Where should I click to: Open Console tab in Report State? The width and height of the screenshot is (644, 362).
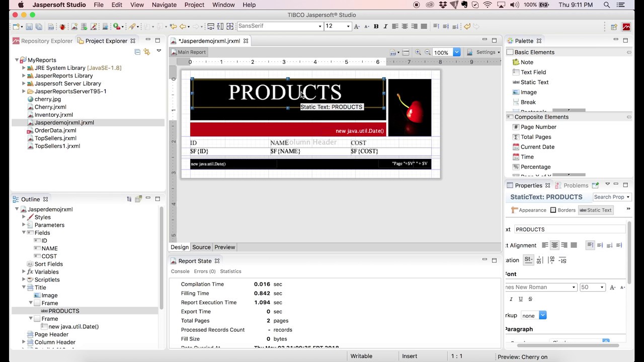[x=180, y=271]
